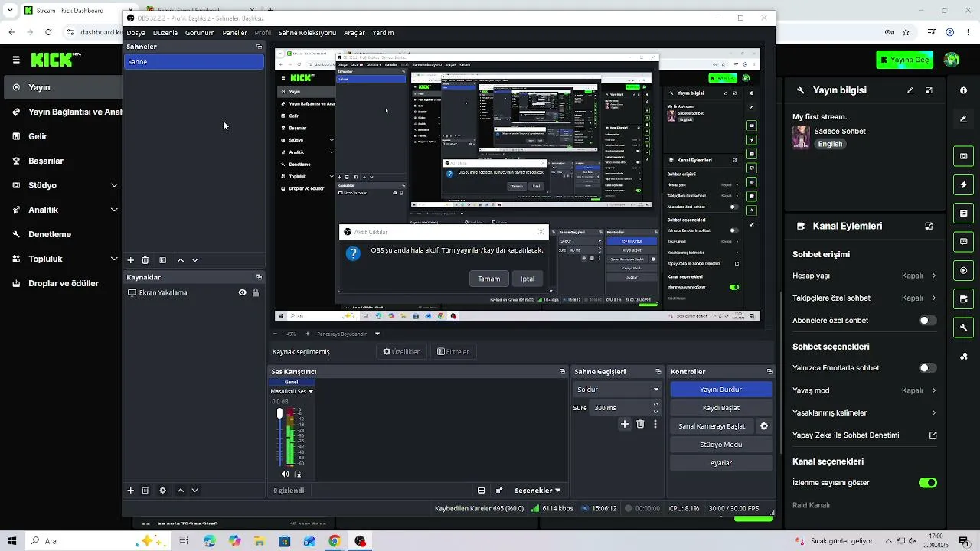This screenshot has height=551, width=980.
Task: Open Masaüstü Ses dropdown arrow
Action: (x=311, y=391)
